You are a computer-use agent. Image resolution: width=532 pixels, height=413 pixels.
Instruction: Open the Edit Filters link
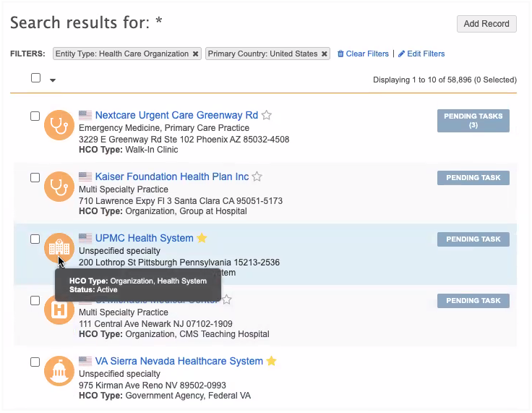(x=421, y=54)
